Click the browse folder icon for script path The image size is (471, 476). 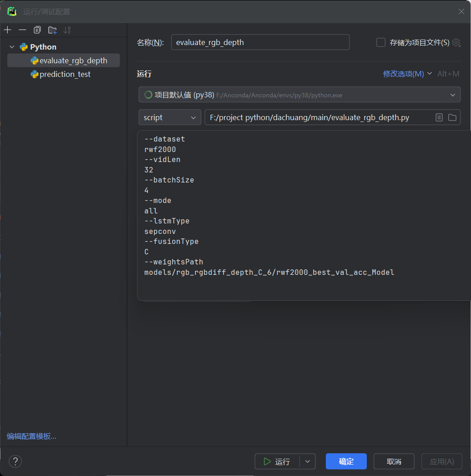click(452, 117)
